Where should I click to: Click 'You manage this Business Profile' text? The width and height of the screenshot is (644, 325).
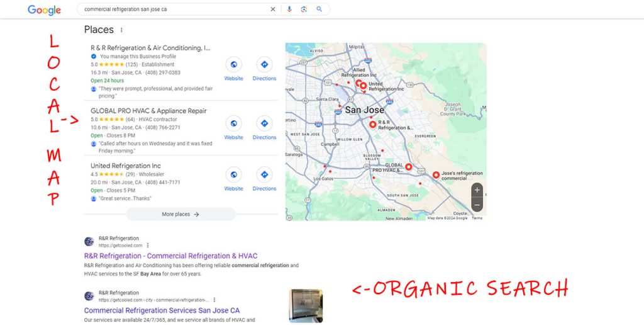click(138, 56)
